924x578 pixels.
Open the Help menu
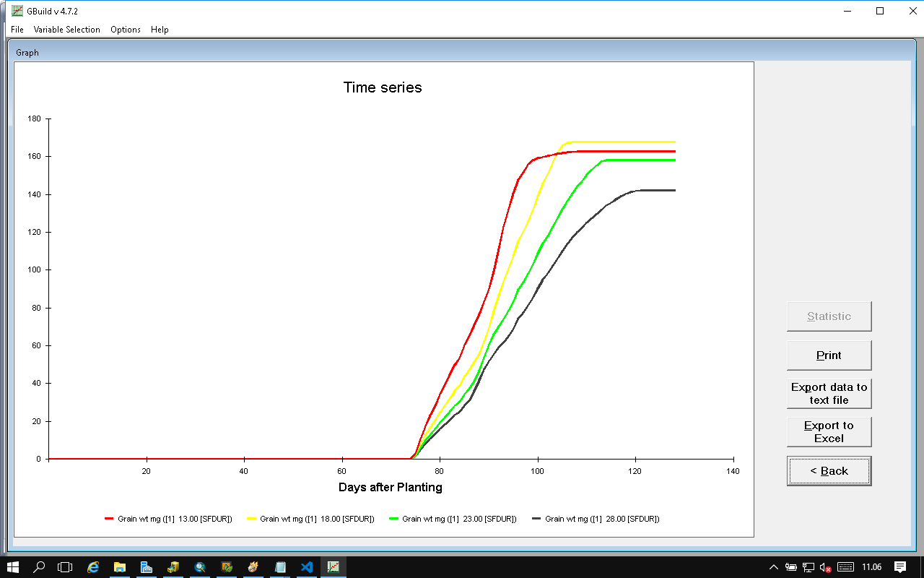160,30
